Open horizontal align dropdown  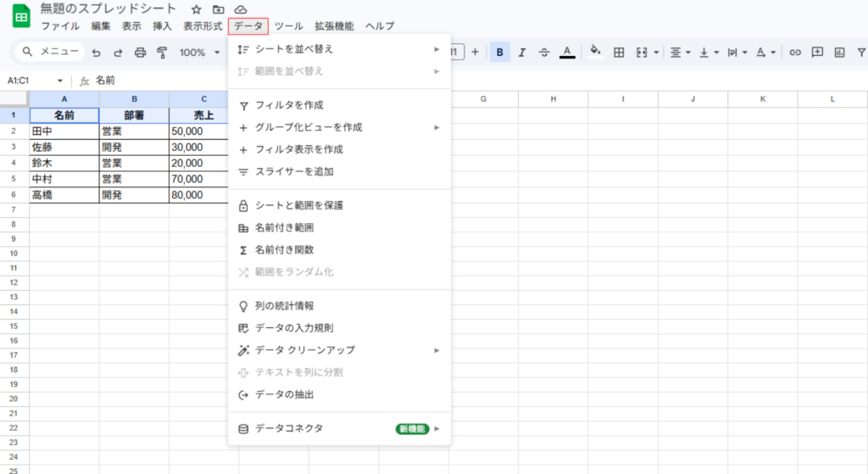tap(680, 52)
